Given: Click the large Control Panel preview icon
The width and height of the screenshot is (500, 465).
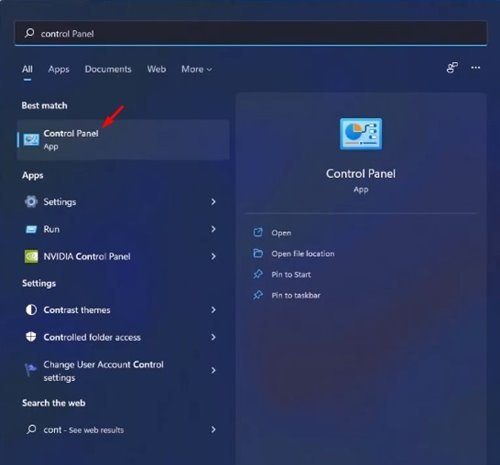Looking at the screenshot, I should pos(361,134).
